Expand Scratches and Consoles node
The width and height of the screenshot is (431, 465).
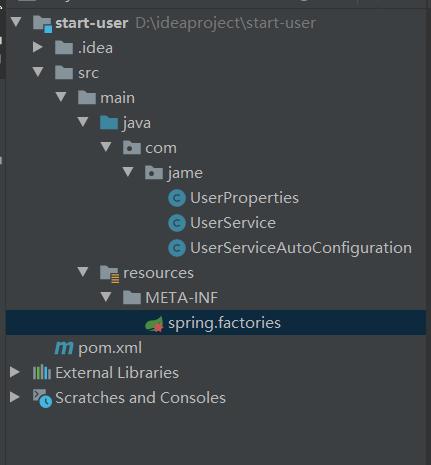click(x=15, y=397)
